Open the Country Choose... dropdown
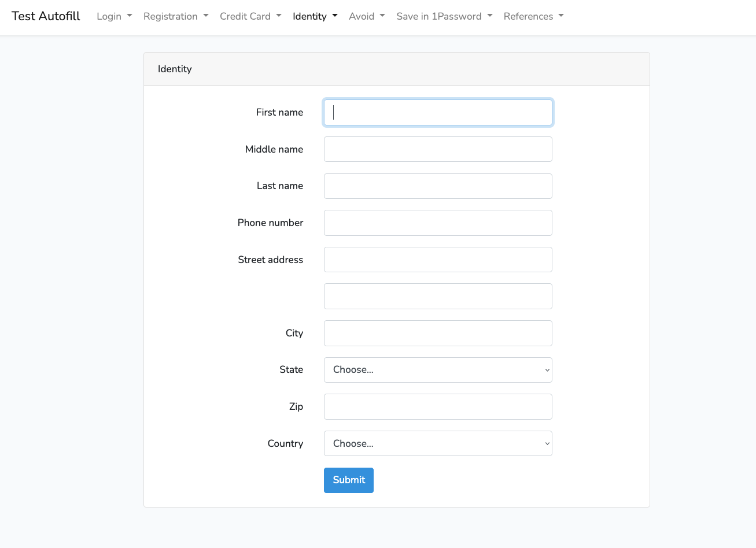Screen dimensions: 756x548 (x=438, y=443)
